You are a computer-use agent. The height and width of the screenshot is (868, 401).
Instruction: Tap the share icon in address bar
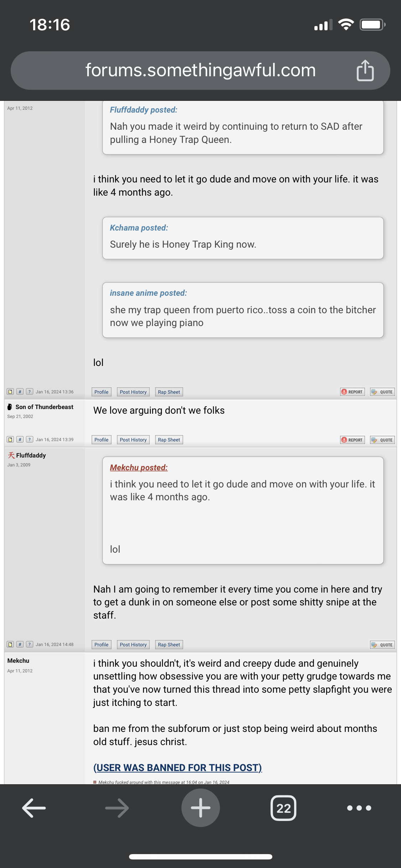365,71
